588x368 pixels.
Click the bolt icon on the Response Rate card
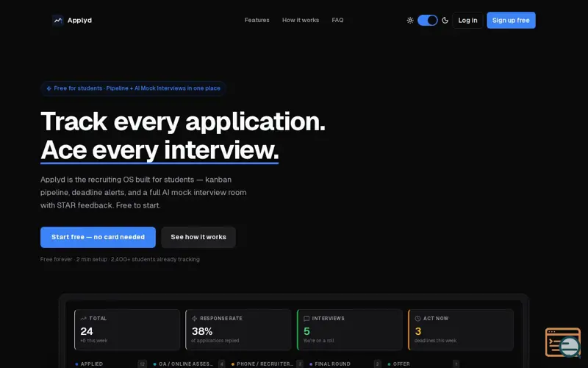194,319
